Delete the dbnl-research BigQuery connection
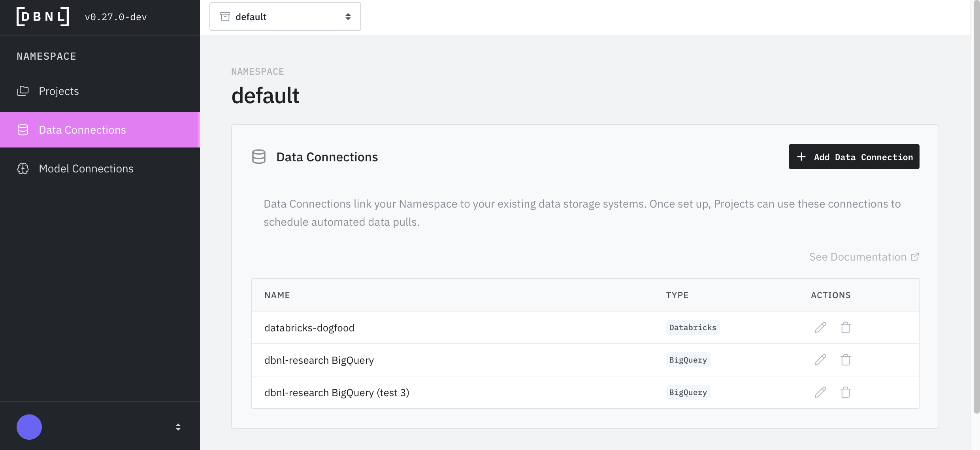 click(845, 360)
